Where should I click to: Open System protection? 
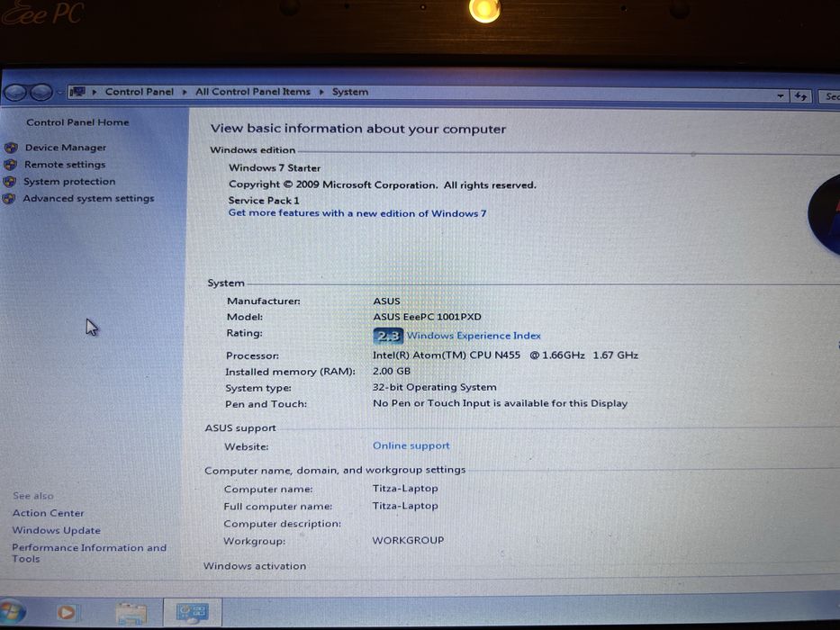tap(69, 181)
